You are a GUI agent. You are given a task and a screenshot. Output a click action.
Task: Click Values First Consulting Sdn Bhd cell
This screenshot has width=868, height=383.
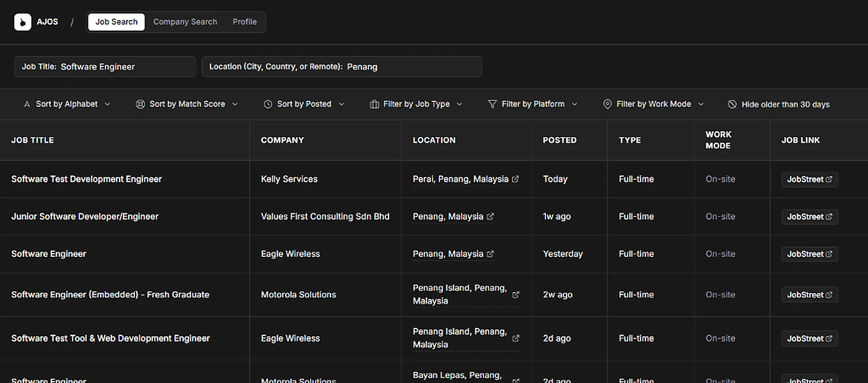click(325, 216)
